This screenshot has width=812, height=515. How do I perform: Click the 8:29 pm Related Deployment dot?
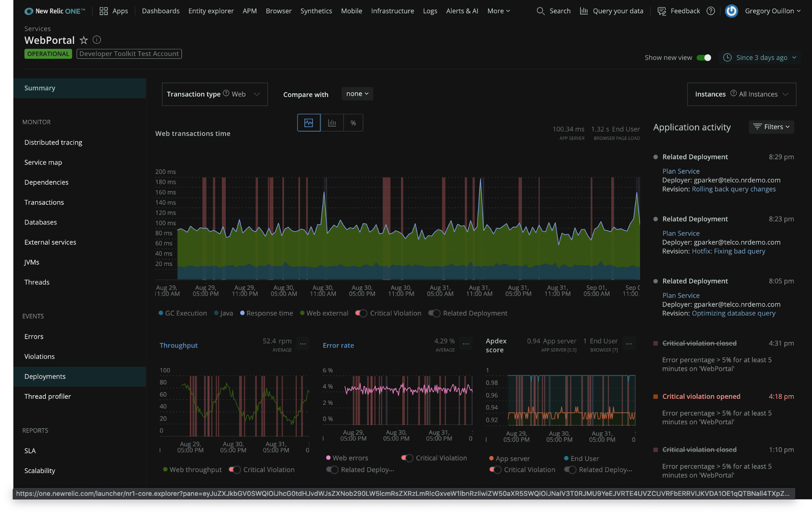pyautogui.click(x=655, y=157)
